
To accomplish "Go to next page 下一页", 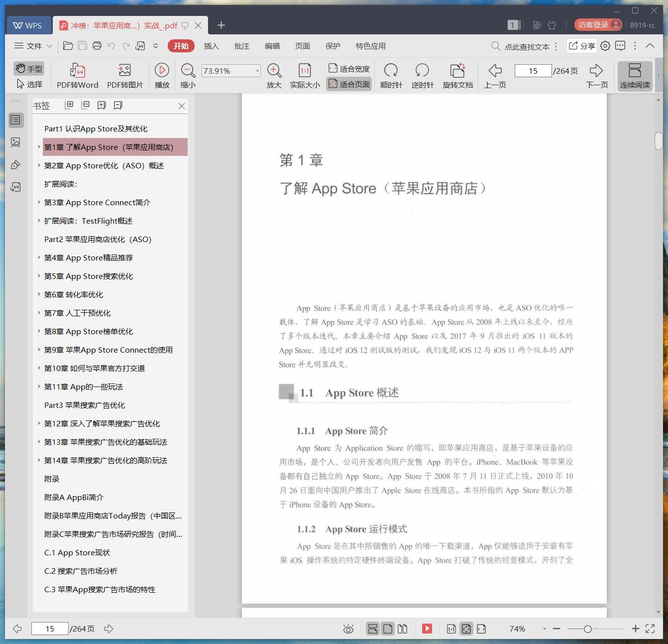I will [x=597, y=76].
